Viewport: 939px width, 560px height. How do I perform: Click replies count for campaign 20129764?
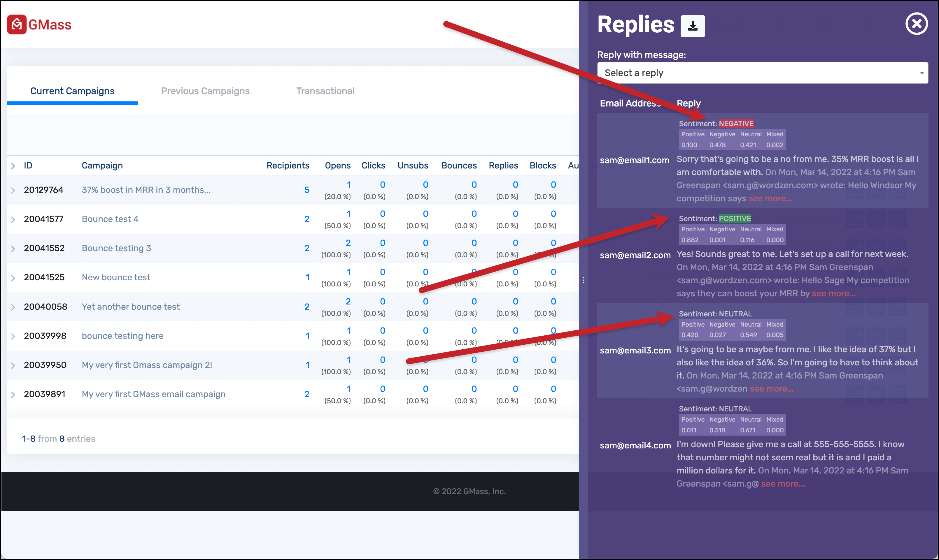pos(515,184)
